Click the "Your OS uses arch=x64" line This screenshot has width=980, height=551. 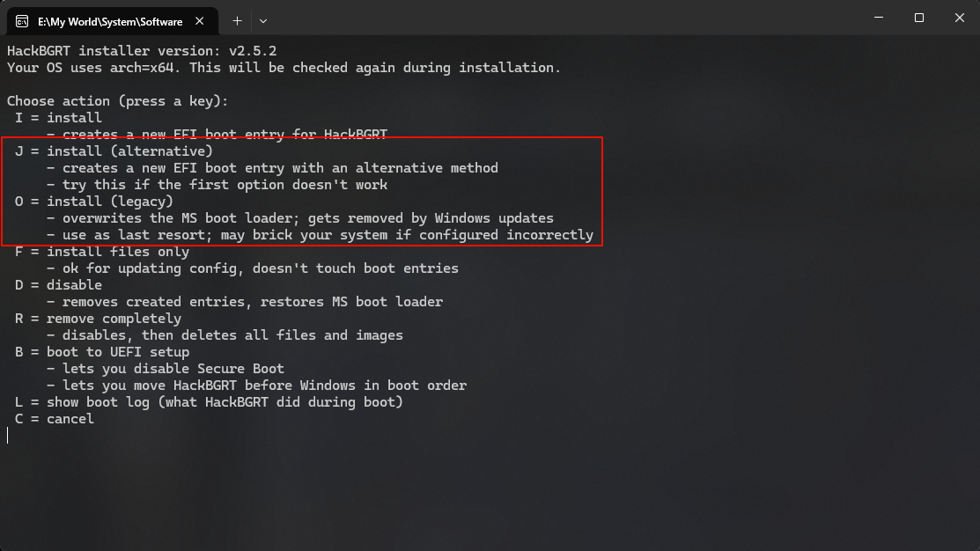pyautogui.click(x=283, y=68)
